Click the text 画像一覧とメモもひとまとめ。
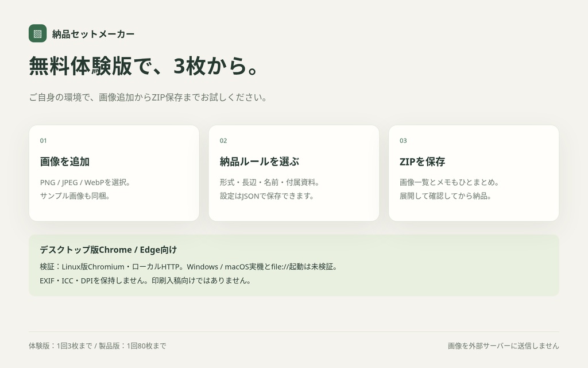 [450, 182]
